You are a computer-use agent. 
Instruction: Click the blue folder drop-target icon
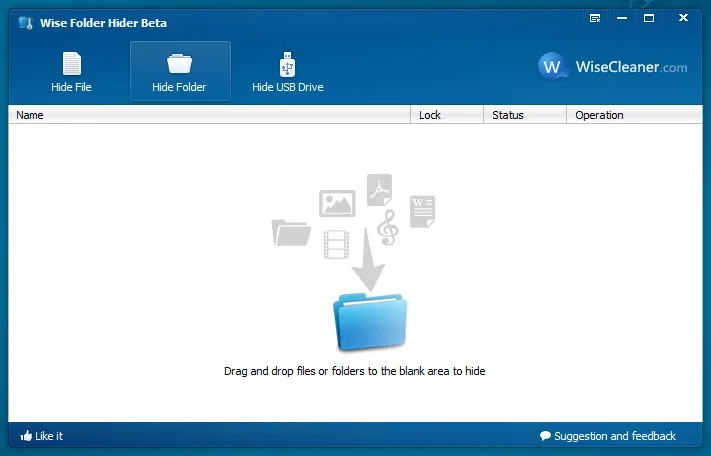370,322
